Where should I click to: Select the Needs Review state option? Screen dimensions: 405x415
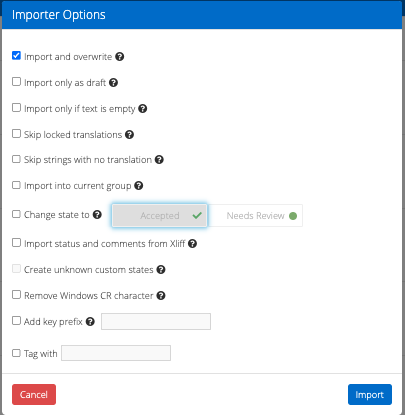pyautogui.click(x=255, y=215)
